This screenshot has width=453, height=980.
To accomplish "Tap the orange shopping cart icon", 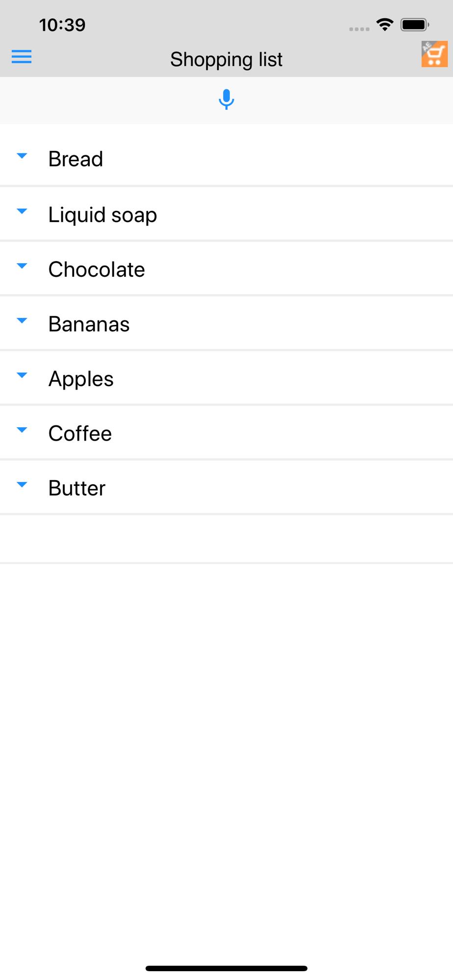I will coord(434,54).
